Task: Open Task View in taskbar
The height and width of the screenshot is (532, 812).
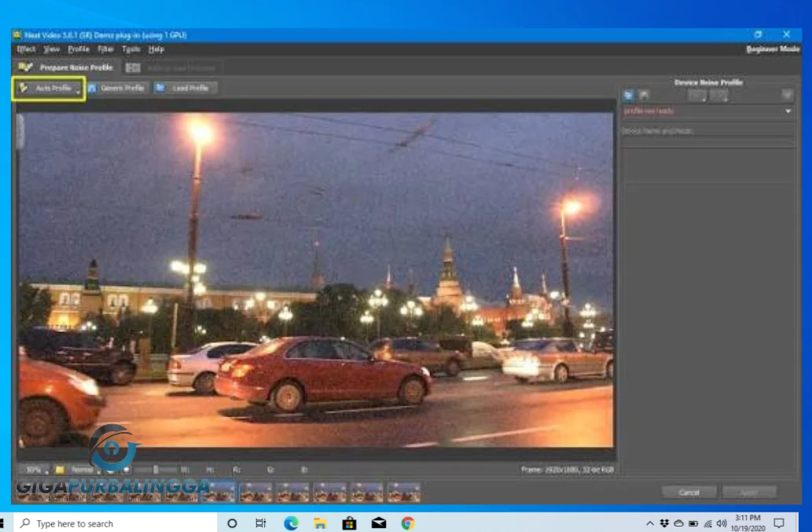Action: pyautogui.click(x=260, y=523)
